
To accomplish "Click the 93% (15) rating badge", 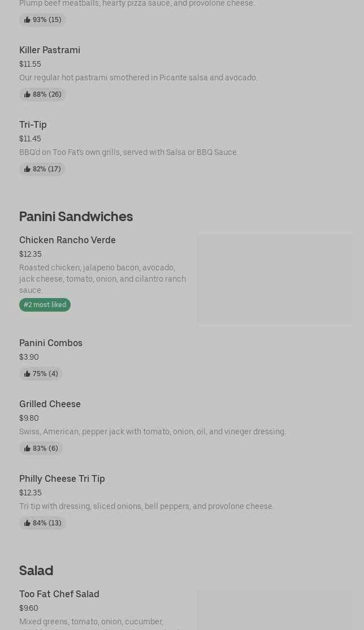I will coord(42,20).
